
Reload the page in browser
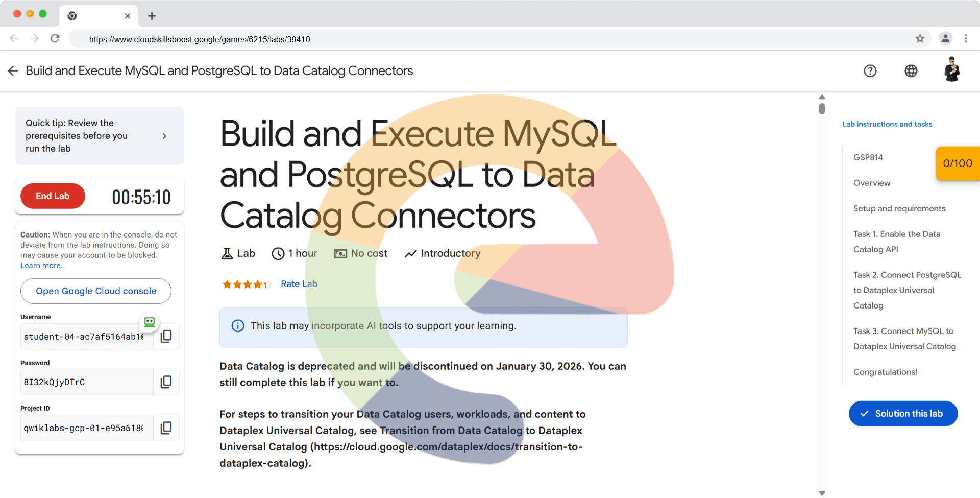pos(55,39)
